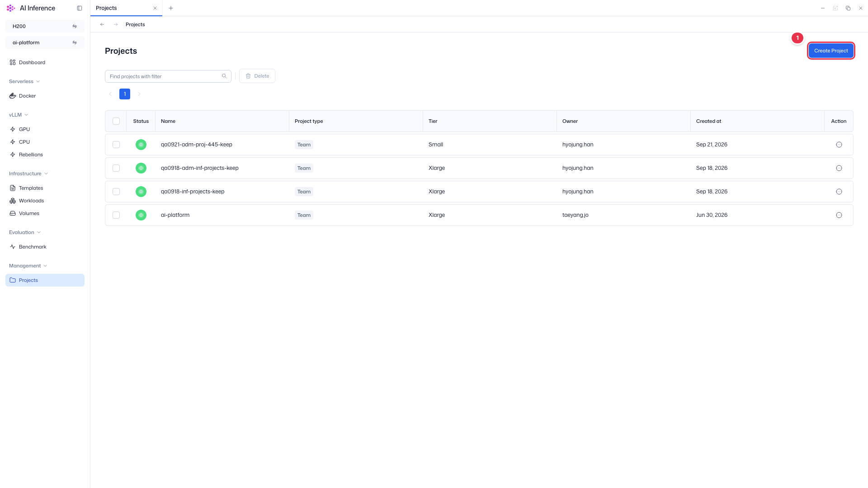Collapse the Infrastructure section
This screenshot has width=868, height=488.
pyautogui.click(x=28, y=174)
